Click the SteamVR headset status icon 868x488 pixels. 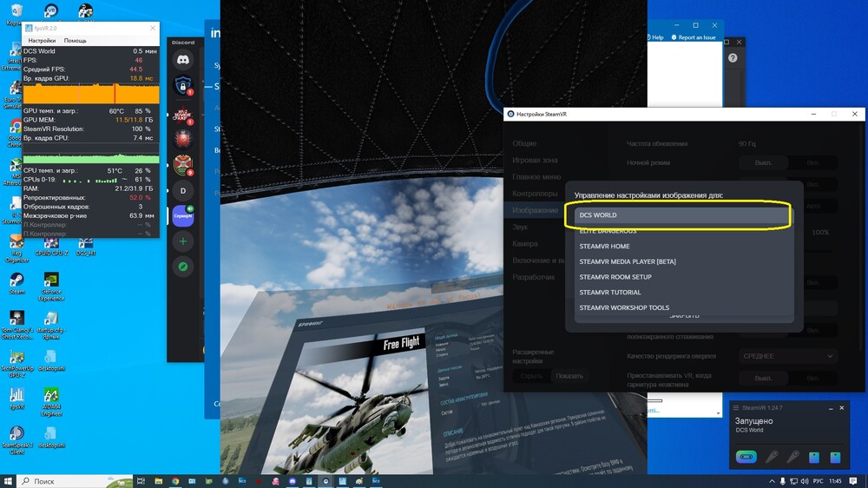click(746, 457)
